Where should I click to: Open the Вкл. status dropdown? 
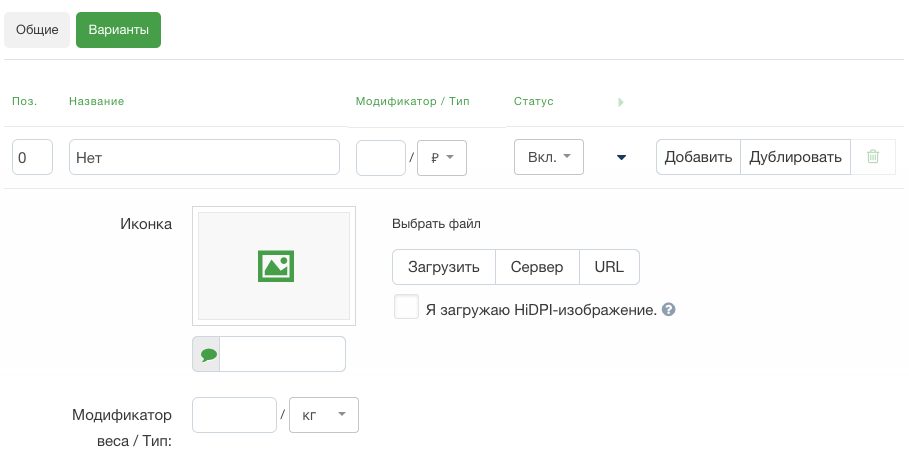point(548,157)
